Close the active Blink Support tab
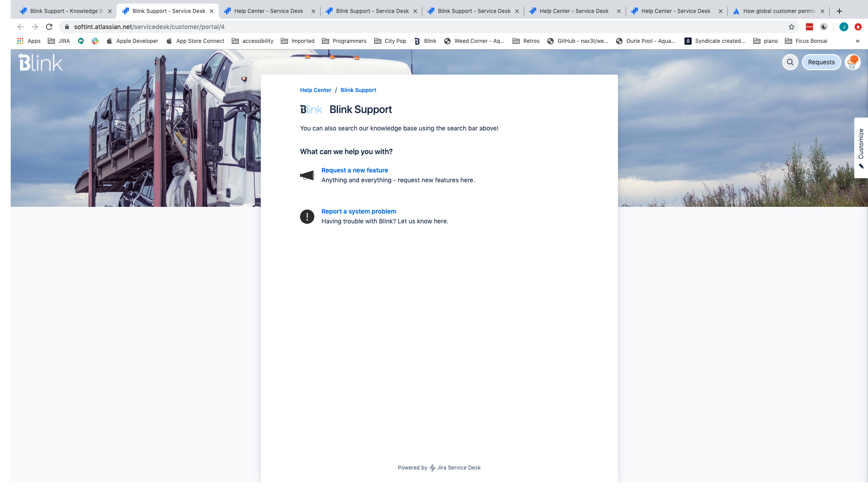The width and height of the screenshot is (868, 495). [x=212, y=11]
